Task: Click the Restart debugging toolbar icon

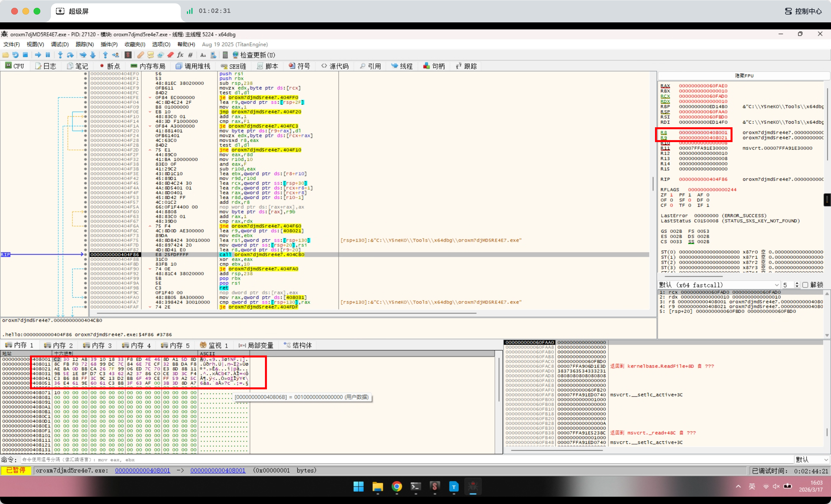Action: (15, 55)
